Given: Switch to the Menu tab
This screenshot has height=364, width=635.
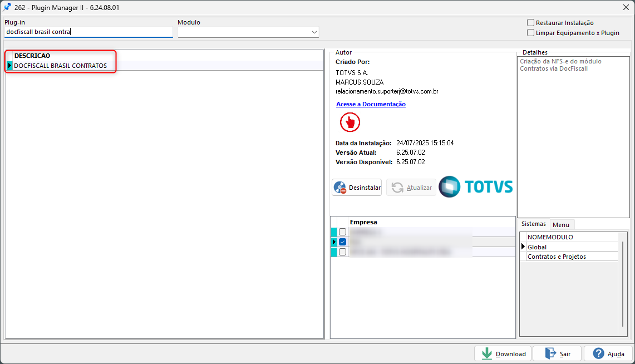Looking at the screenshot, I should [561, 225].
